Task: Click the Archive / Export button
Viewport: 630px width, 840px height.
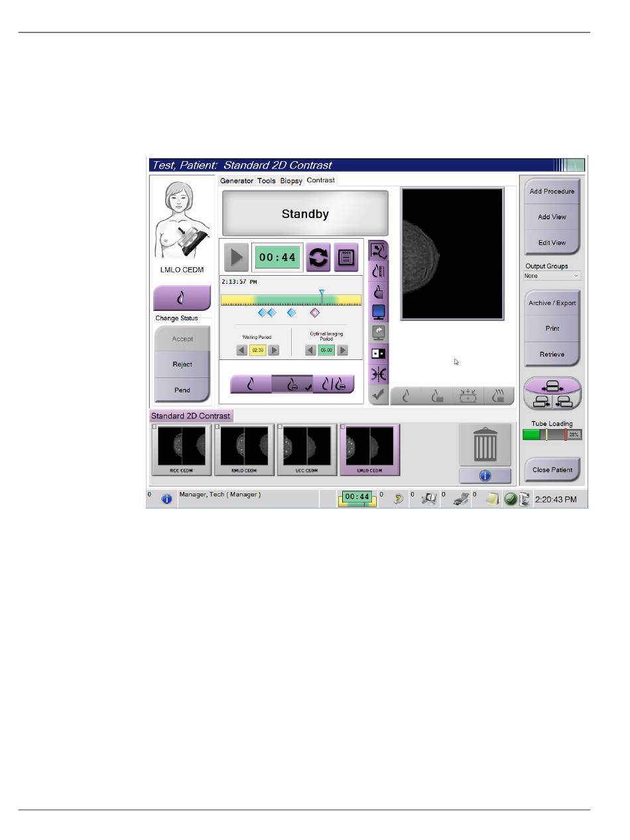Action: point(552,303)
